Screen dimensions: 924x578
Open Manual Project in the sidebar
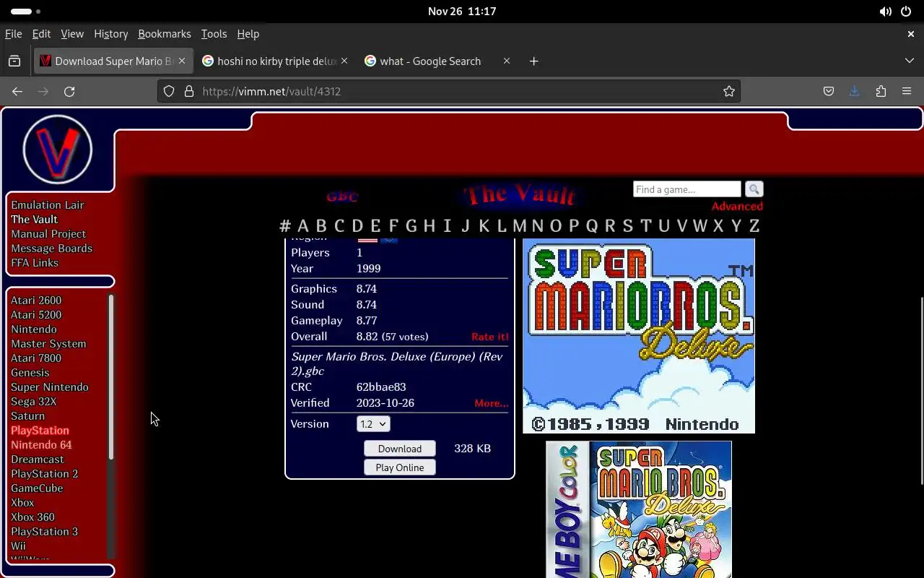pos(48,234)
